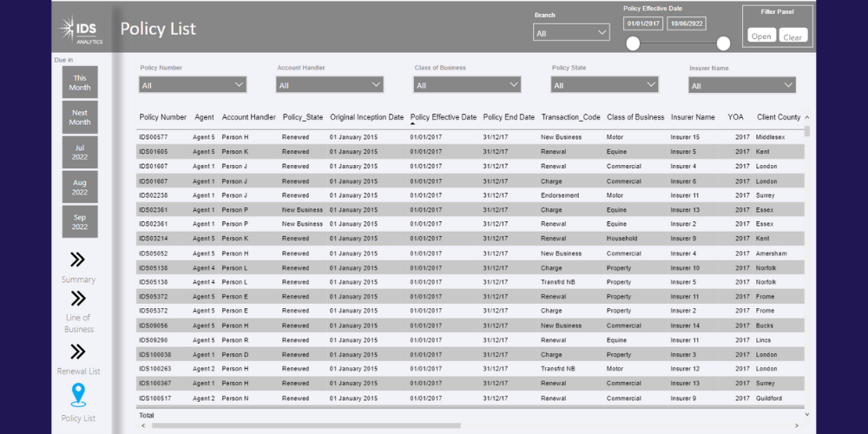Select the Policy List location pin icon

click(78, 396)
